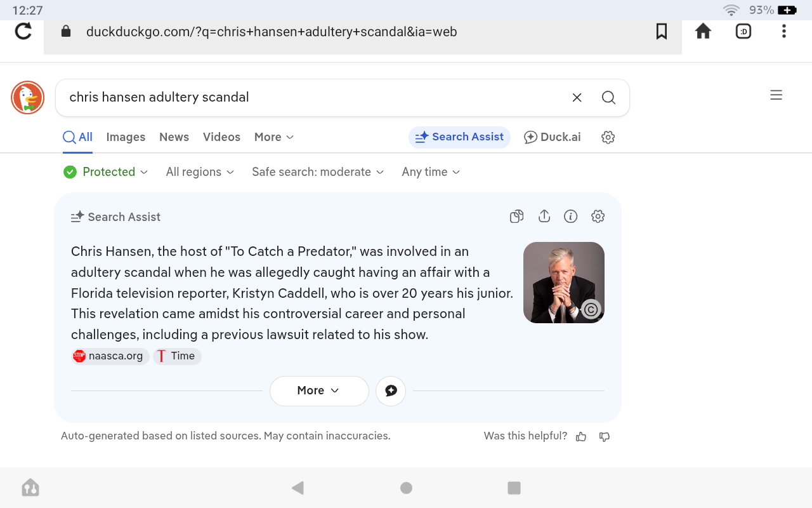The image size is (812, 508).
Task: Share the Search Assist answer
Action: pos(544,217)
